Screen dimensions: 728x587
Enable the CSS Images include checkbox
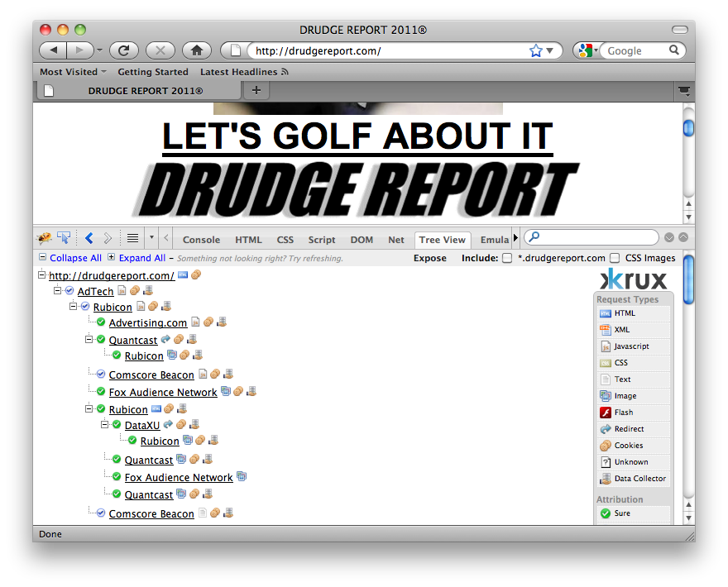(615, 258)
